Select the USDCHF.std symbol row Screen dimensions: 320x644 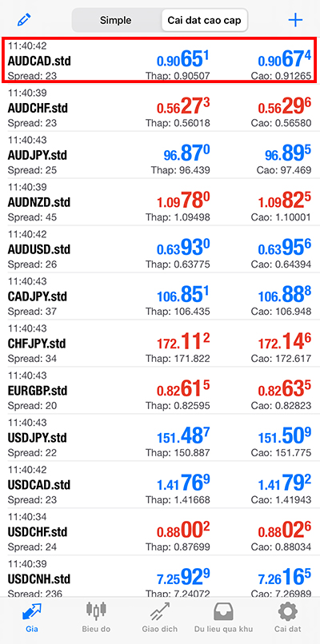click(x=159, y=532)
